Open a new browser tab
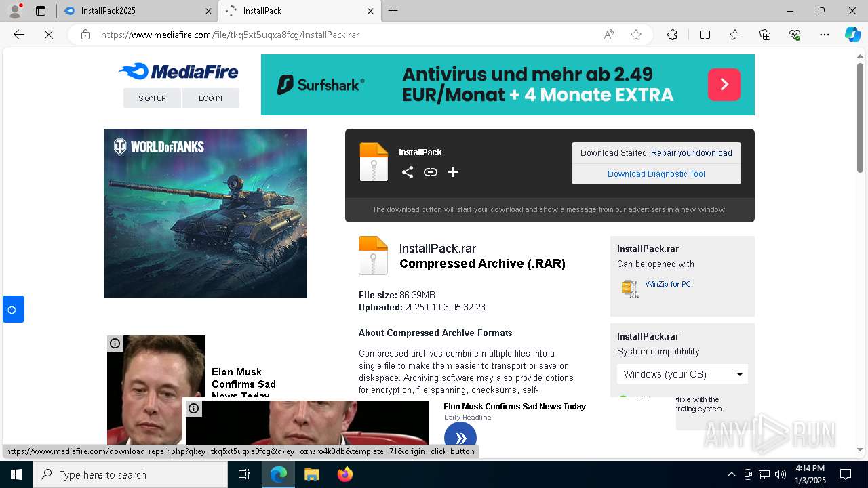 tap(393, 11)
